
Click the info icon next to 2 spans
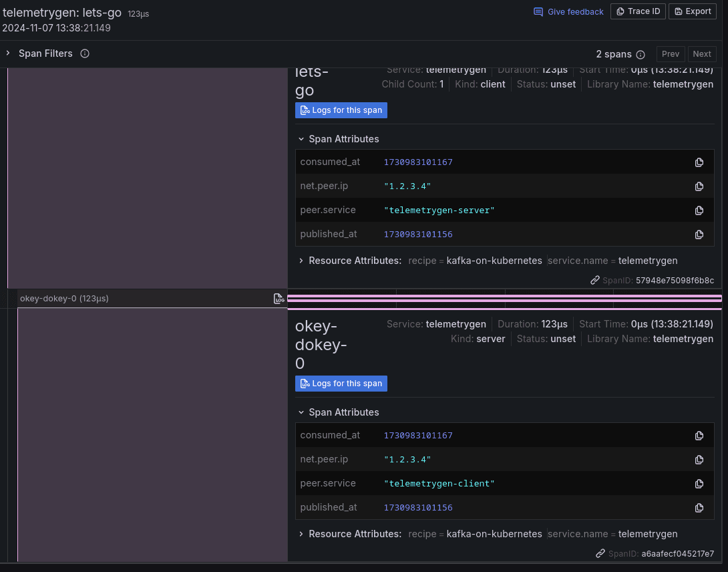point(640,54)
